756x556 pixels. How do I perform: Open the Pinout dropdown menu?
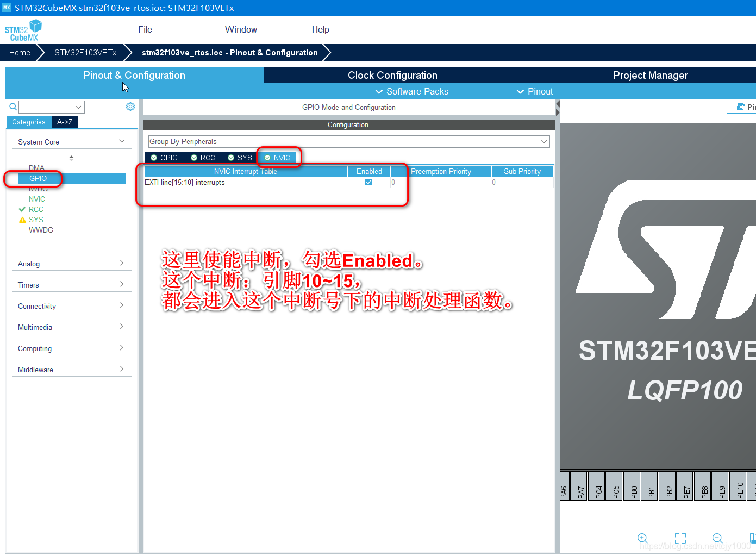click(x=535, y=91)
